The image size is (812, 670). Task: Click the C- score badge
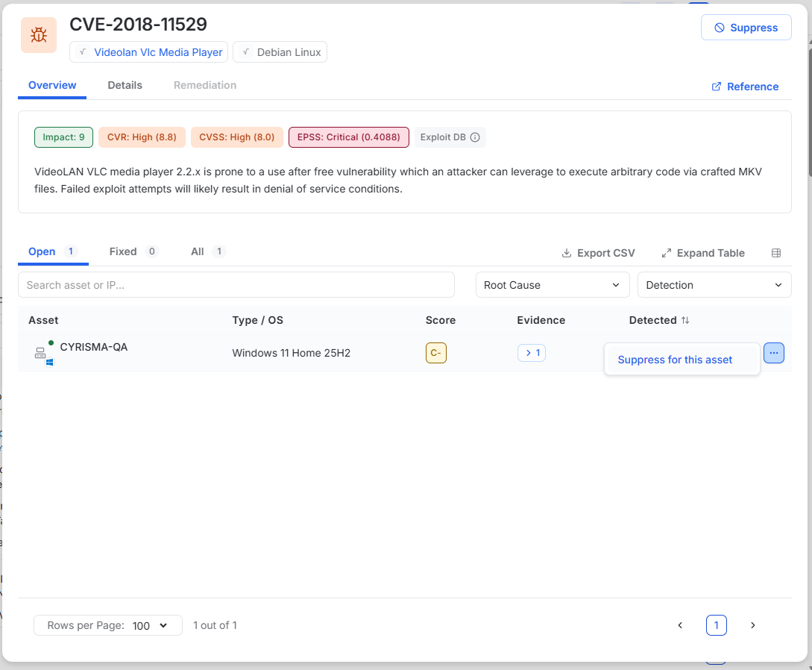(x=435, y=353)
